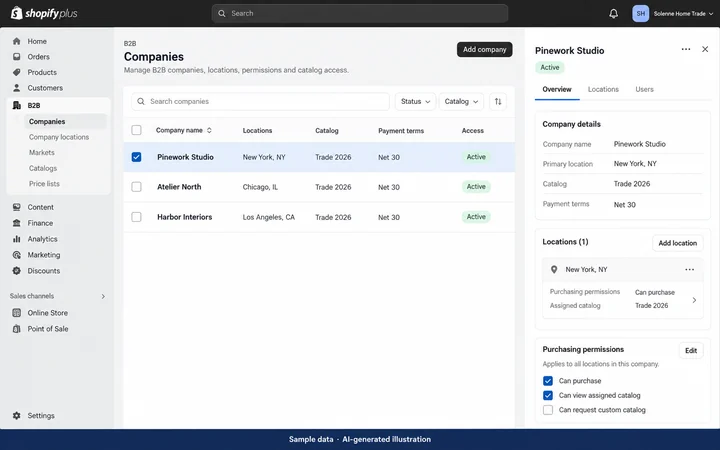Click the Online Store icon
Viewport: 720px width, 450px height.
(x=17, y=313)
